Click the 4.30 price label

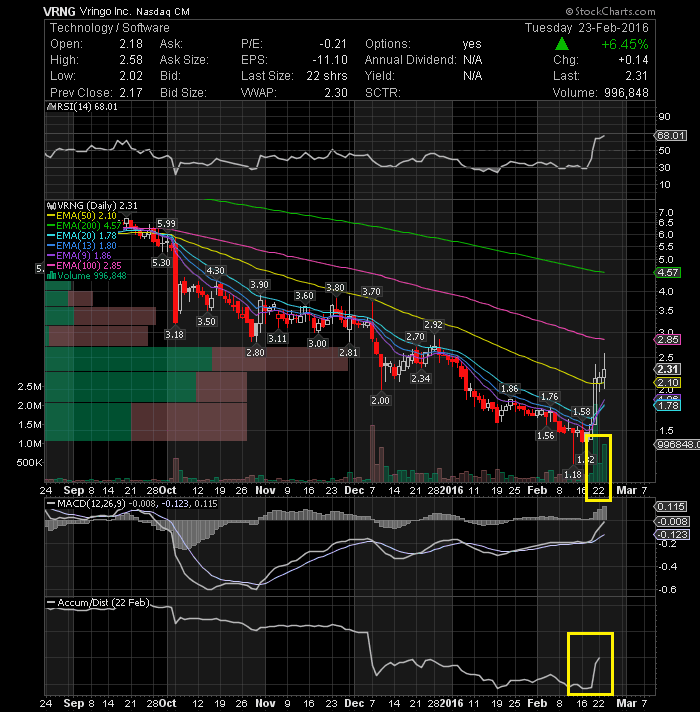pos(215,271)
